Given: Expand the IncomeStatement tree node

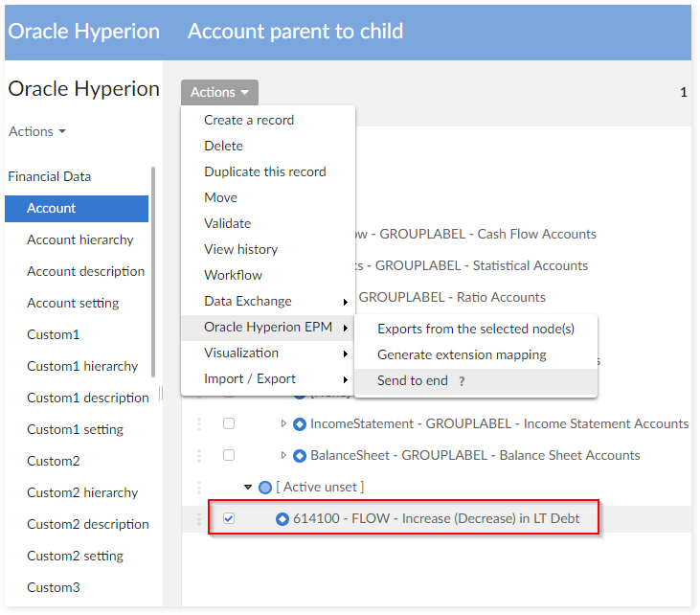Looking at the screenshot, I should tap(283, 423).
